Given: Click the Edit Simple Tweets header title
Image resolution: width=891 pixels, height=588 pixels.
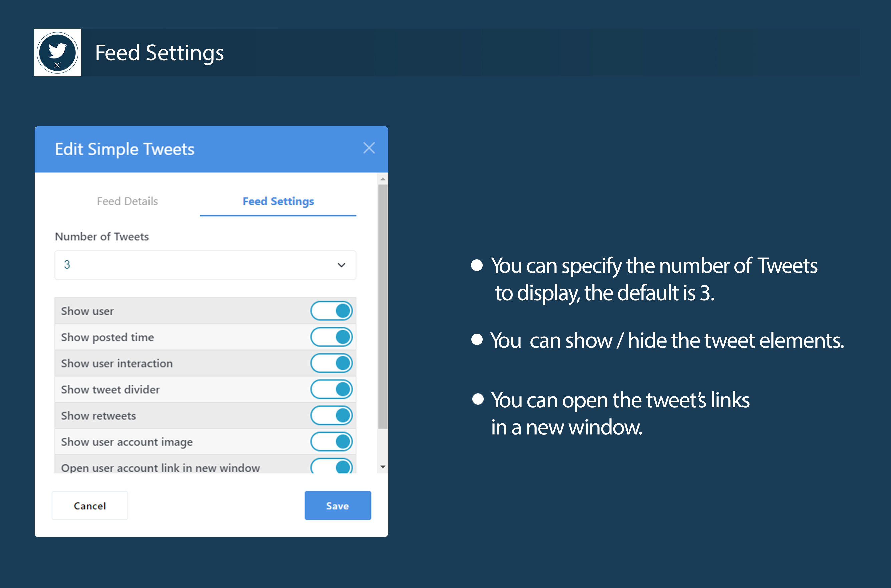Looking at the screenshot, I should pos(124,149).
